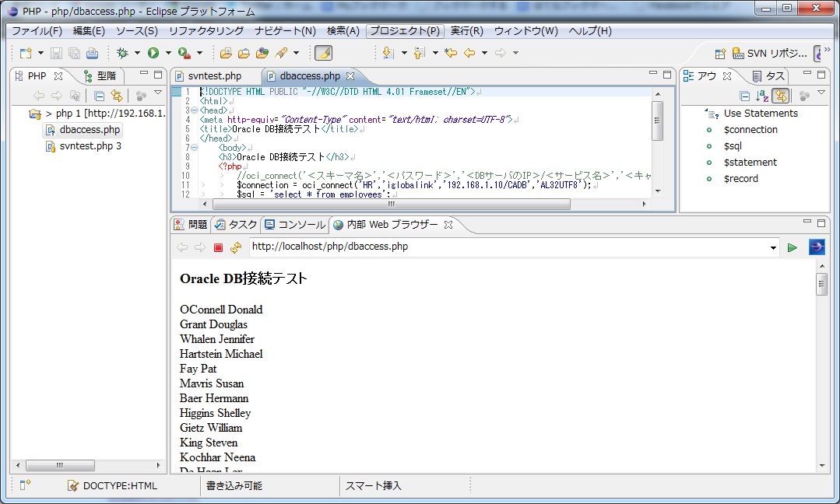Open the Next Annotation dropdown arrow
The image size is (840, 504).
[404, 53]
